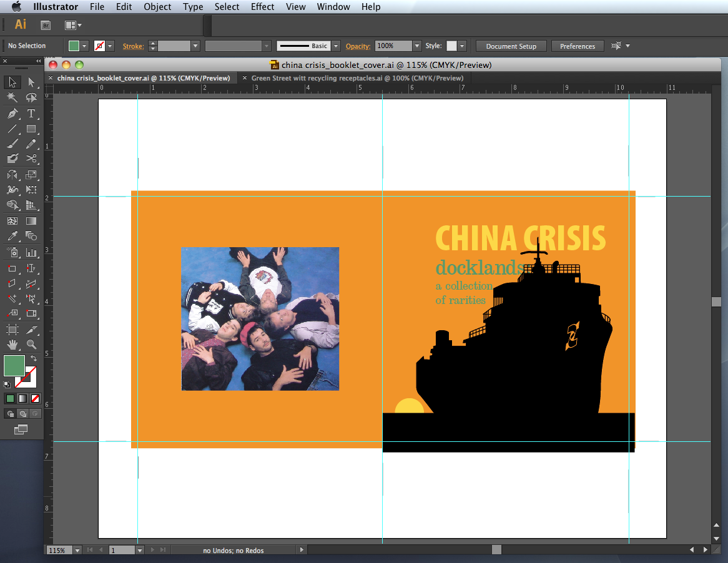Switch to the Hand tool
The image size is (728, 563).
click(12, 345)
